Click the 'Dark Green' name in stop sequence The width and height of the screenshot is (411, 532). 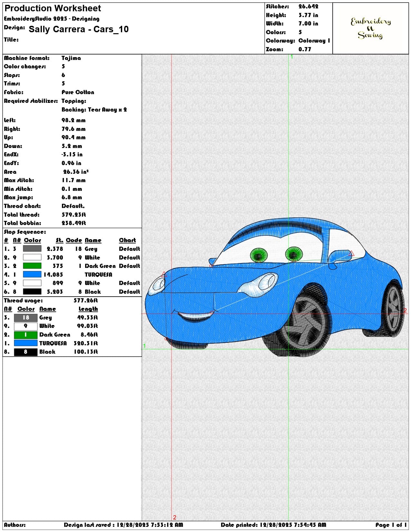coord(100,266)
